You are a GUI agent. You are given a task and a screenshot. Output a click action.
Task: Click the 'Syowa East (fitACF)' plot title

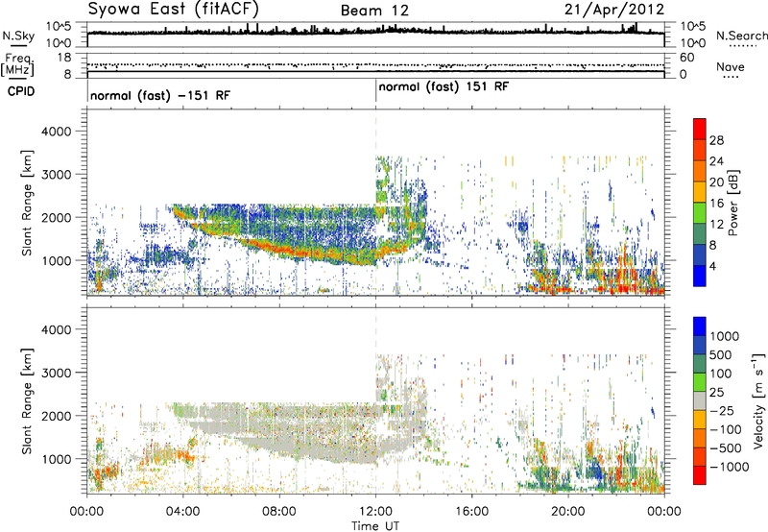pyautogui.click(x=173, y=9)
